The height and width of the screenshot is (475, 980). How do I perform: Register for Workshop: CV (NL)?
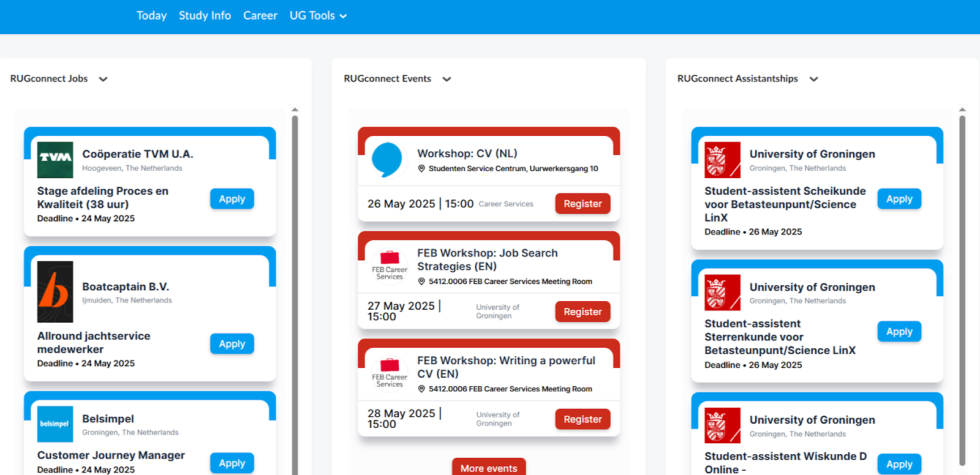coord(582,204)
